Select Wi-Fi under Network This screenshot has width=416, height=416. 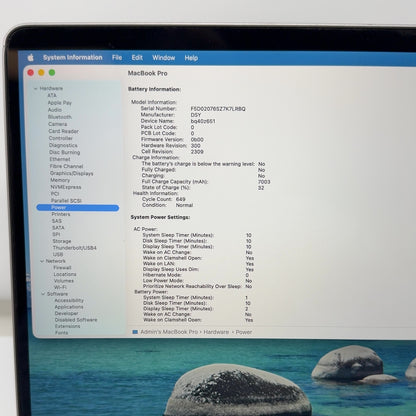coord(60,287)
